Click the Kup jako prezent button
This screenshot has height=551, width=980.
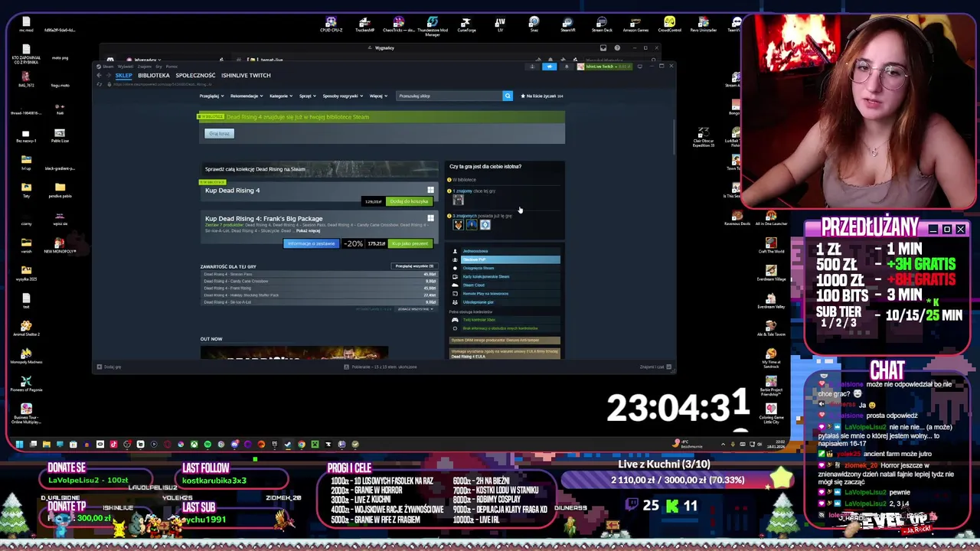(410, 243)
